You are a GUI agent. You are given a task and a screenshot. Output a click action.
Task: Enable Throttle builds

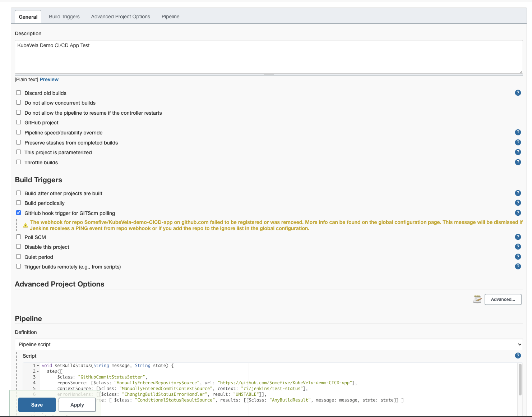click(19, 162)
